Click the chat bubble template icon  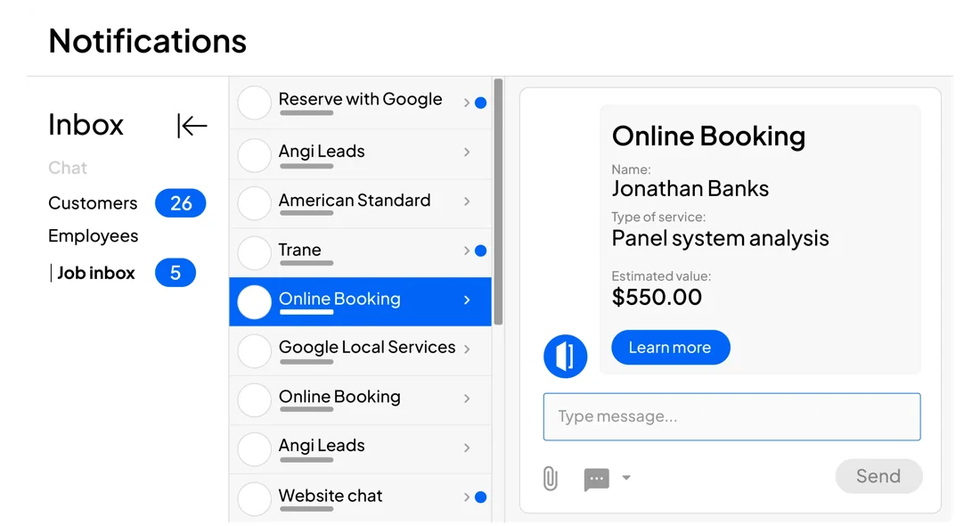(596, 479)
